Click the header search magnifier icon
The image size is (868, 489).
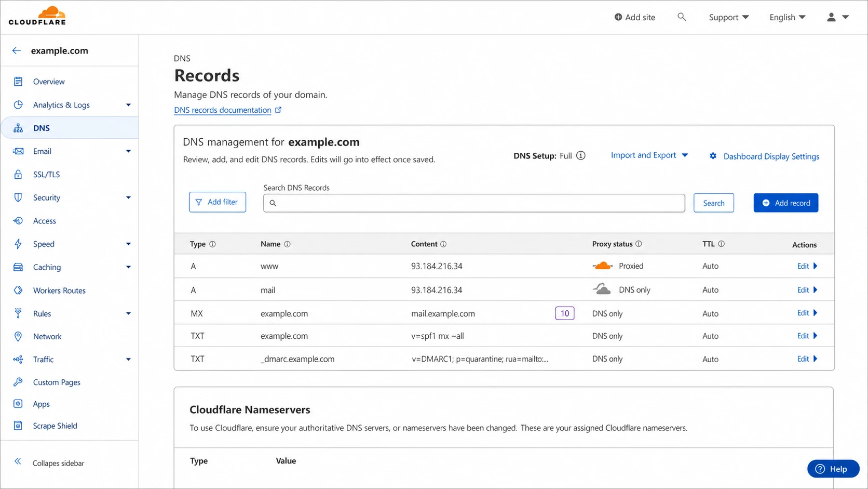682,17
